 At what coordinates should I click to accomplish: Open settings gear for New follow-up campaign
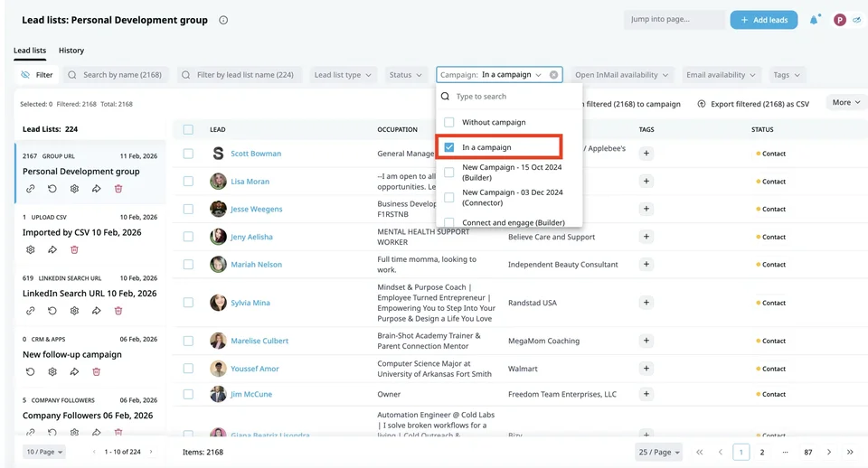coord(52,371)
